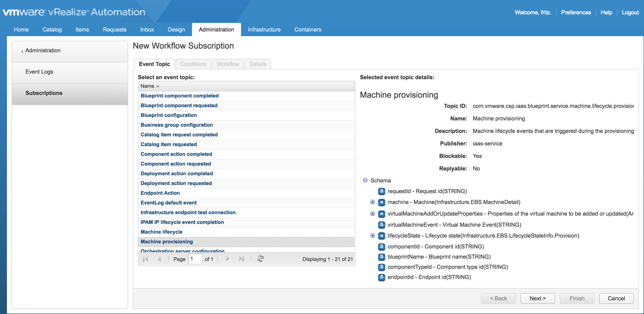The image size is (644, 314).
Task: Select EventLog default event topic
Action: coord(246,203)
